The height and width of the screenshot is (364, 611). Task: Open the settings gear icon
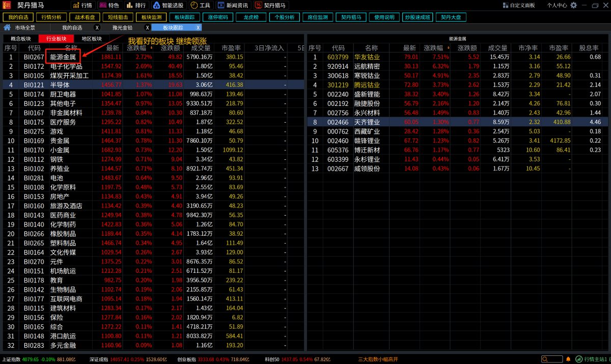click(x=574, y=6)
